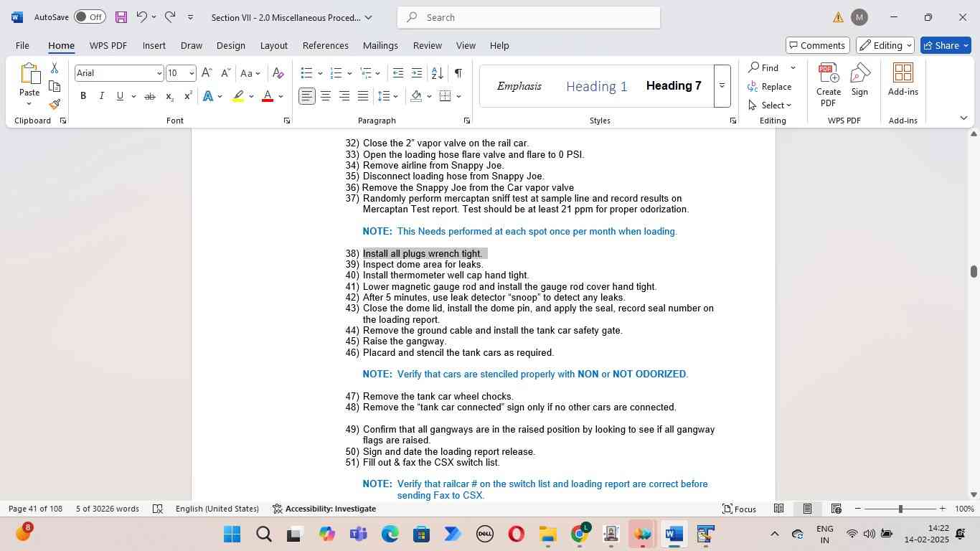This screenshot has height=551, width=980.
Task: Align text to the right
Action: click(344, 96)
